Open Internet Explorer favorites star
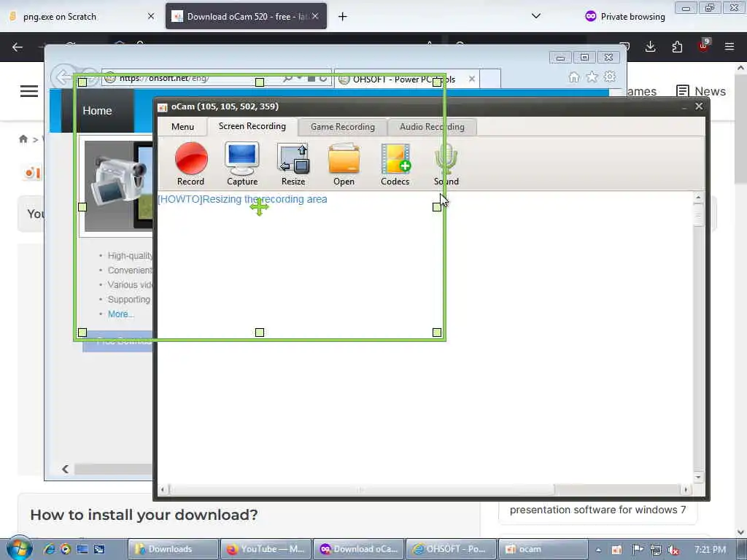This screenshot has height=560, width=747. coord(592,77)
